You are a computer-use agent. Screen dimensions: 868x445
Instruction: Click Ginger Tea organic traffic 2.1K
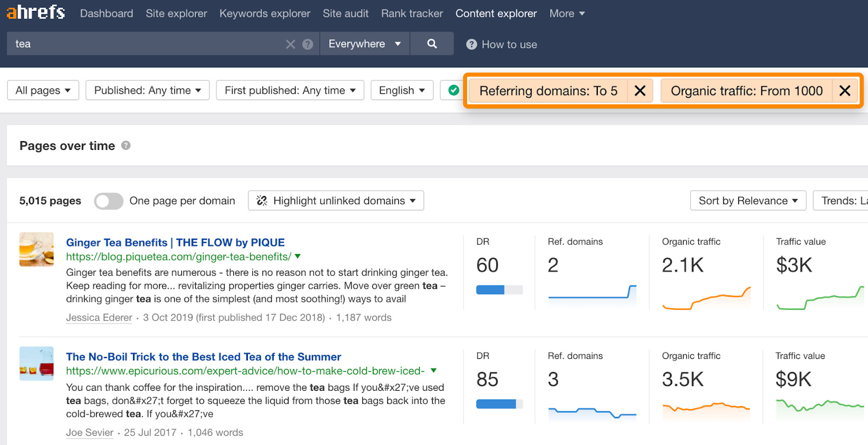point(682,265)
